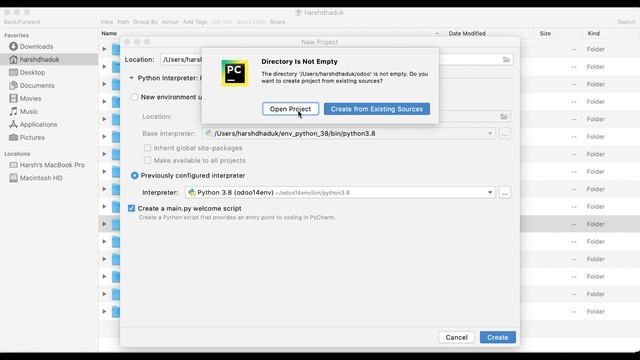Click Action in Finder toolbar
Screen dimensions: 640x360
point(170,22)
